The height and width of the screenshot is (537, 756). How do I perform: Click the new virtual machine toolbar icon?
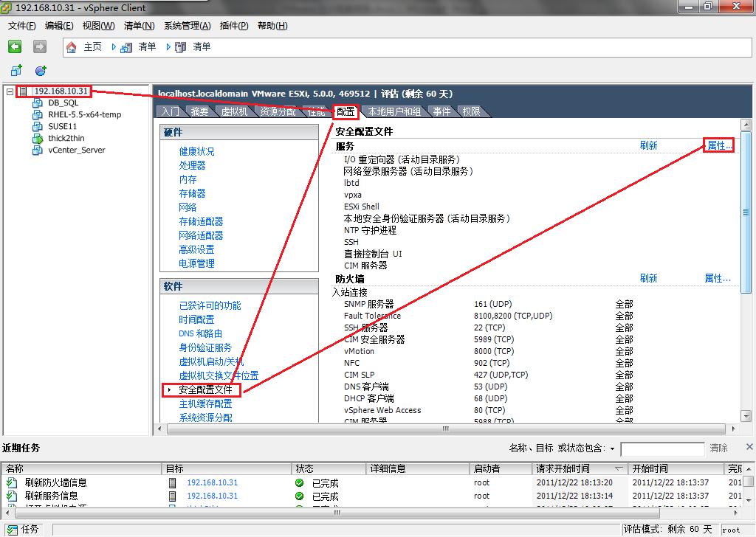click(16, 71)
